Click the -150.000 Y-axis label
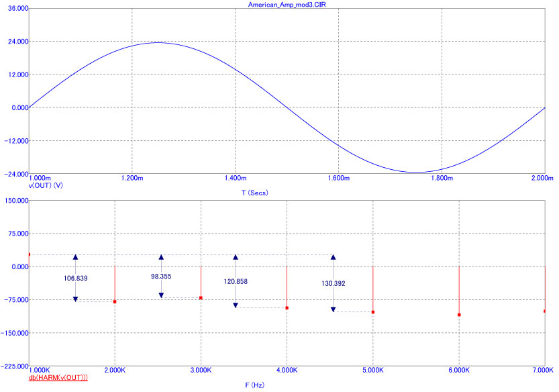Viewport: 559px width, 392px height. 15,333
